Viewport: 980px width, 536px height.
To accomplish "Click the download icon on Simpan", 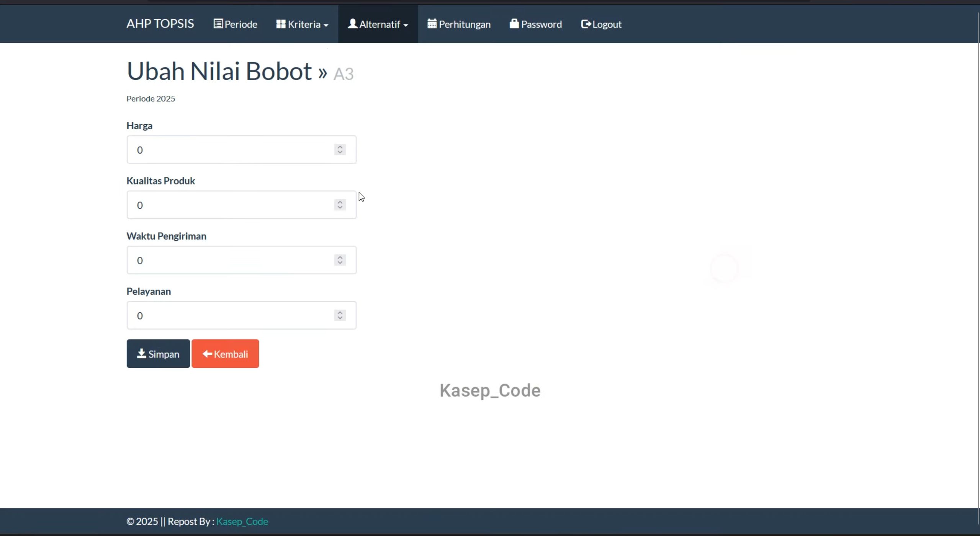I will 141,353.
